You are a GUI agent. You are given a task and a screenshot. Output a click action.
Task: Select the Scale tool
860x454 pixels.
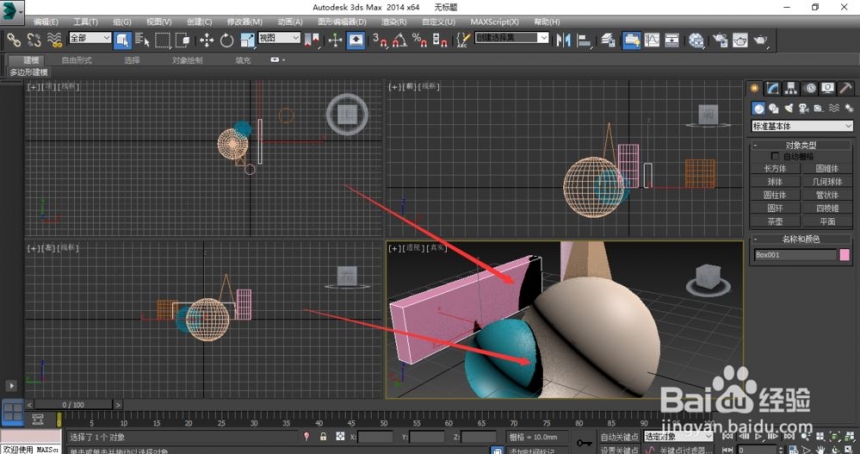pyautogui.click(x=247, y=40)
